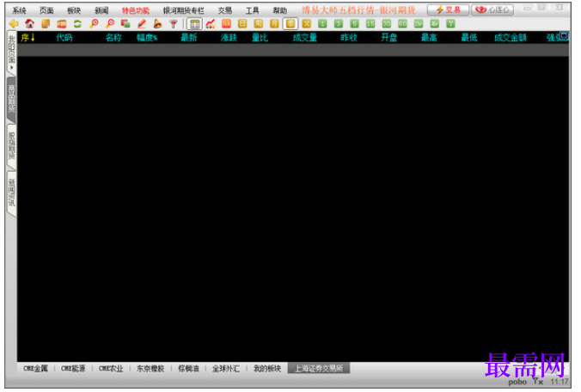Go back with the yellow arrow icon
The image size is (581, 392).
coord(14,24)
